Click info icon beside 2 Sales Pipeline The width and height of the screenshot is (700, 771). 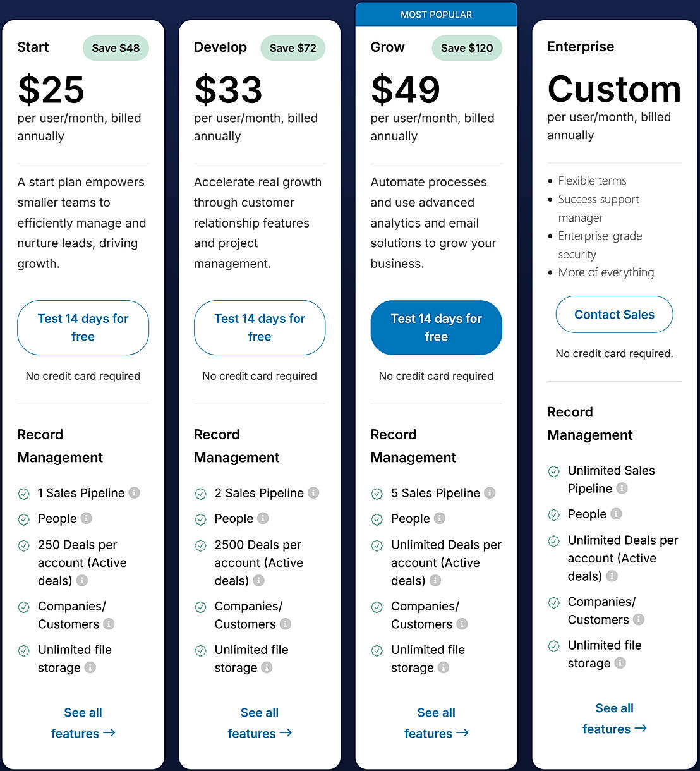click(x=313, y=492)
